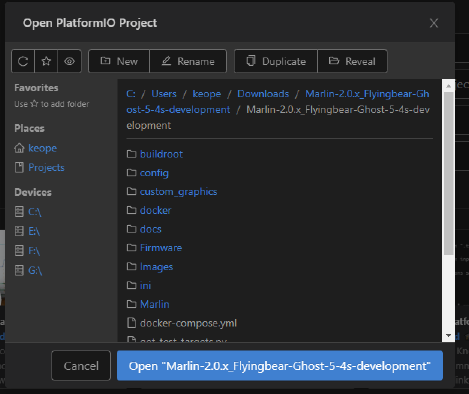
Task: Open the ini folder
Action: [145, 286]
